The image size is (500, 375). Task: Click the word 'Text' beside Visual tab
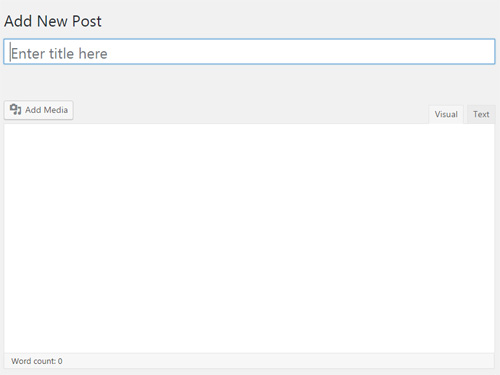click(481, 114)
